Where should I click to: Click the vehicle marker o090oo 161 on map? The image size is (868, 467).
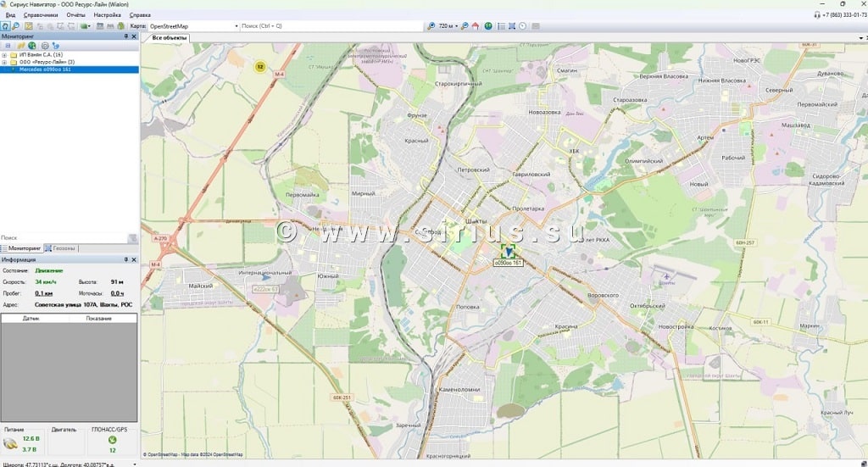[x=509, y=252]
